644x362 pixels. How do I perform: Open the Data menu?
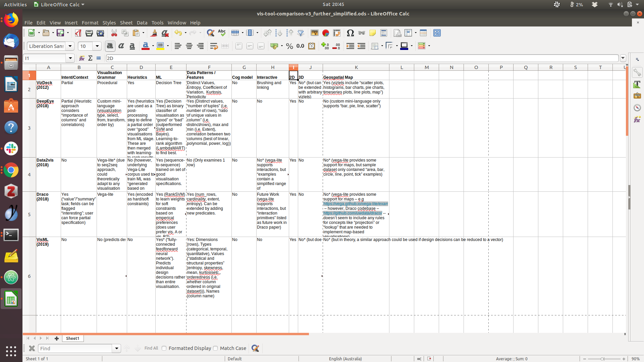tap(142, 23)
